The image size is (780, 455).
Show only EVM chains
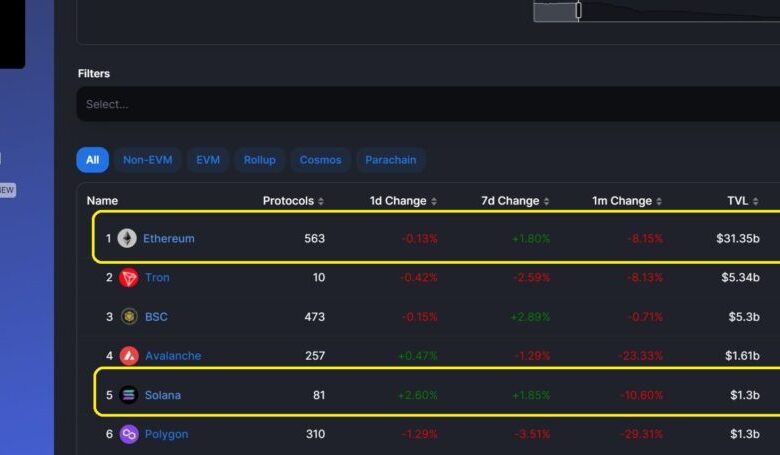208,160
